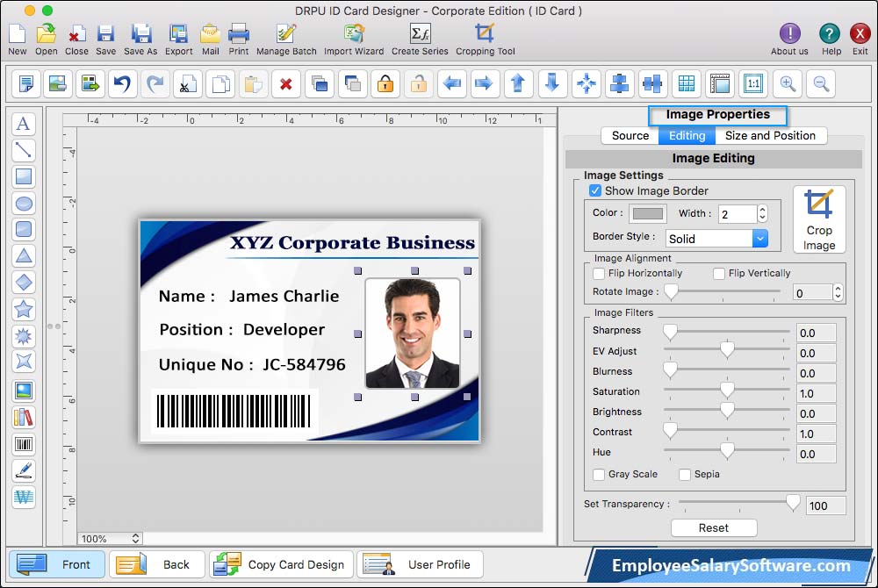This screenshot has height=588, width=878.
Task: Click the Undo arrow icon
Action: point(123,84)
